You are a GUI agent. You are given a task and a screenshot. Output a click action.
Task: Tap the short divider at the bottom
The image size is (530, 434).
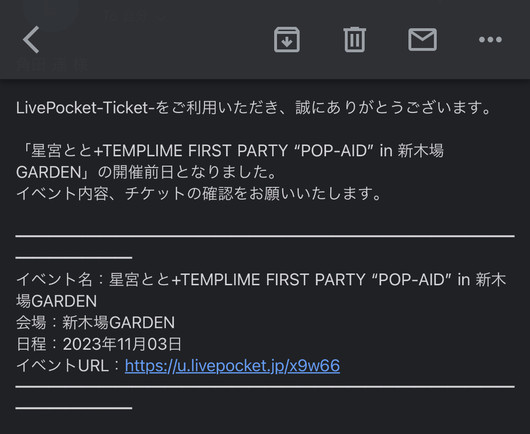point(74,408)
